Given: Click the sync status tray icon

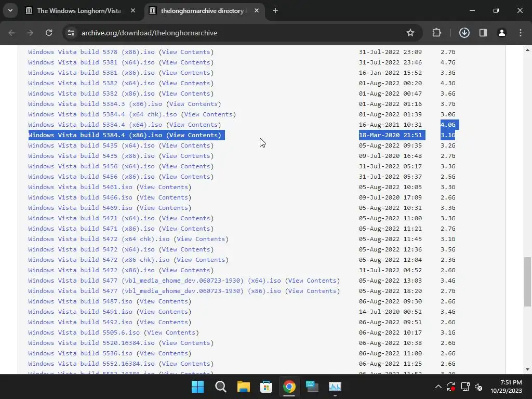Looking at the screenshot, I should tap(451, 387).
